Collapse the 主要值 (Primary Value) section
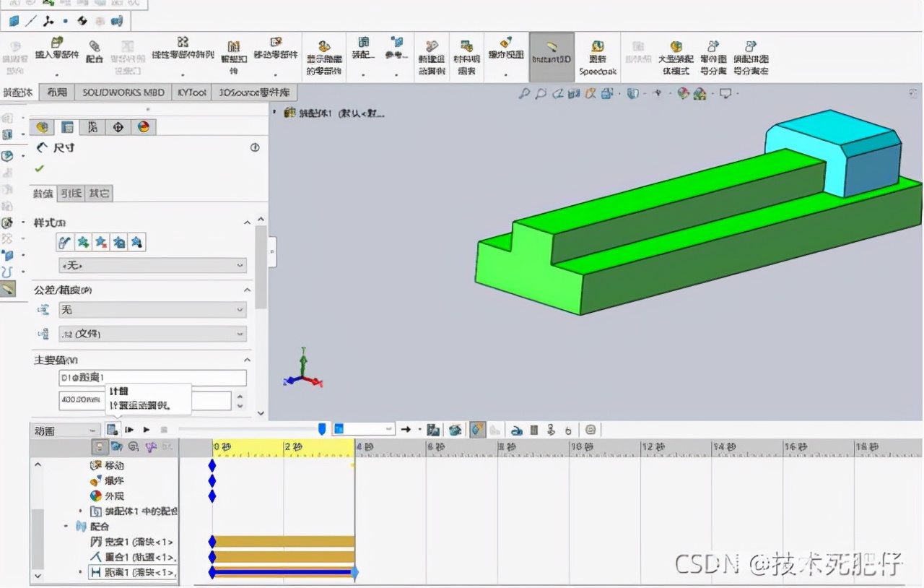924x588 pixels. (247, 360)
